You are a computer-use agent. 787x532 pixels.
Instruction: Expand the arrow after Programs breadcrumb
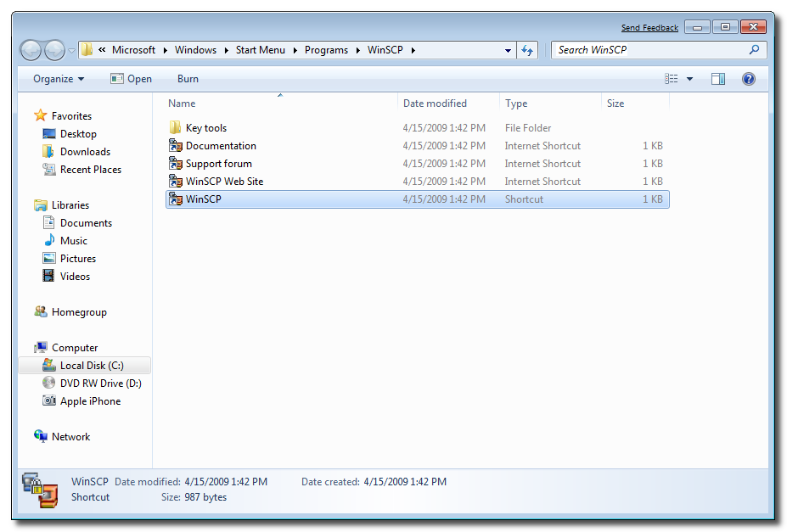(x=358, y=50)
